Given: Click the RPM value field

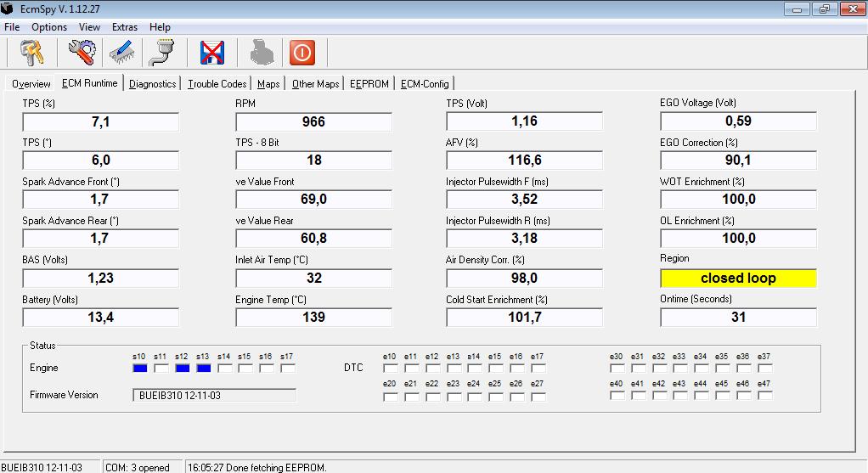Looking at the screenshot, I should point(313,122).
